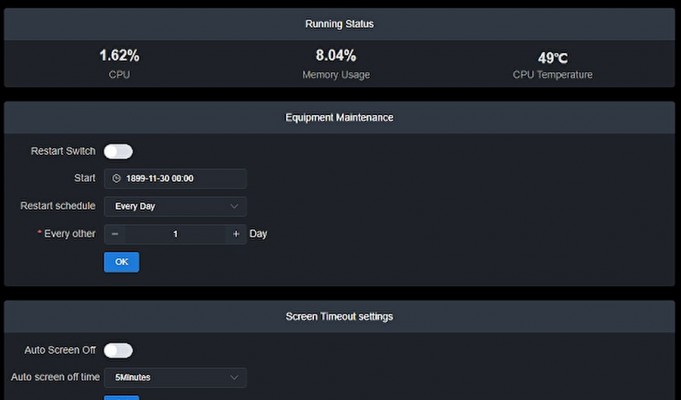This screenshot has width=681, height=400.
Task: Click the 1.62% CPU reading
Action: 119,56
